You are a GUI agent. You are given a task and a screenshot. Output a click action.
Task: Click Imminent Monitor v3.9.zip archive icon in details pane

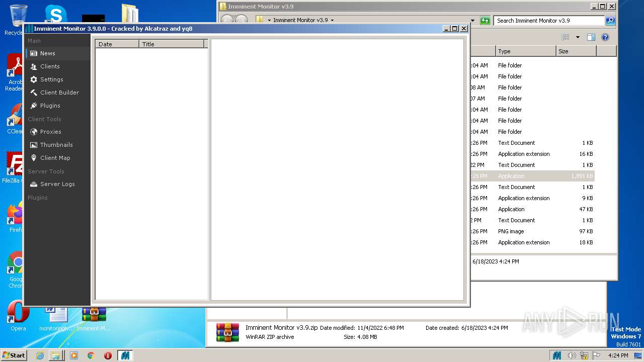[x=227, y=332]
